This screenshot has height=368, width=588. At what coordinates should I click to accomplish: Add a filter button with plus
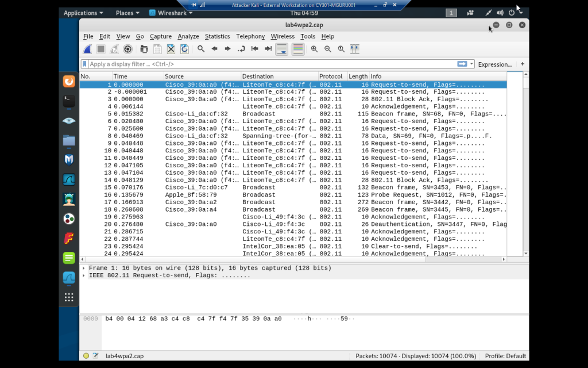coord(523,64)
